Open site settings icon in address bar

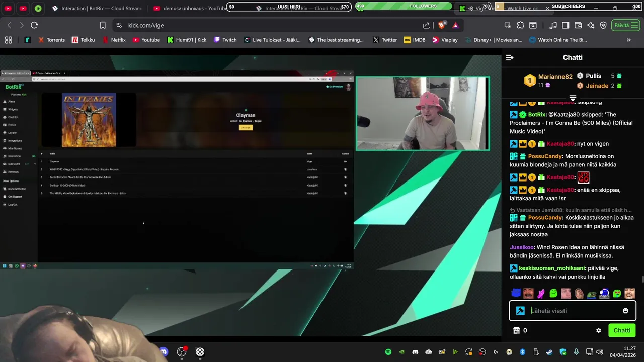click(119, 25)
